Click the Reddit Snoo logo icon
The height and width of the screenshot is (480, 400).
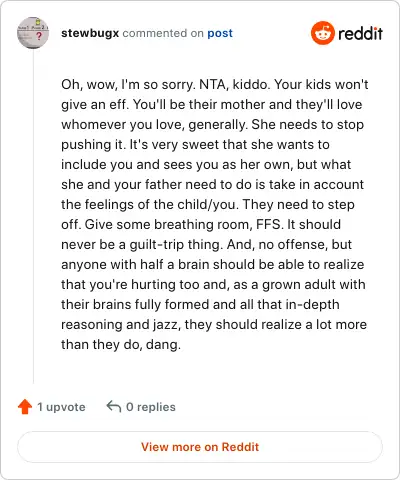tap(322, 33)
